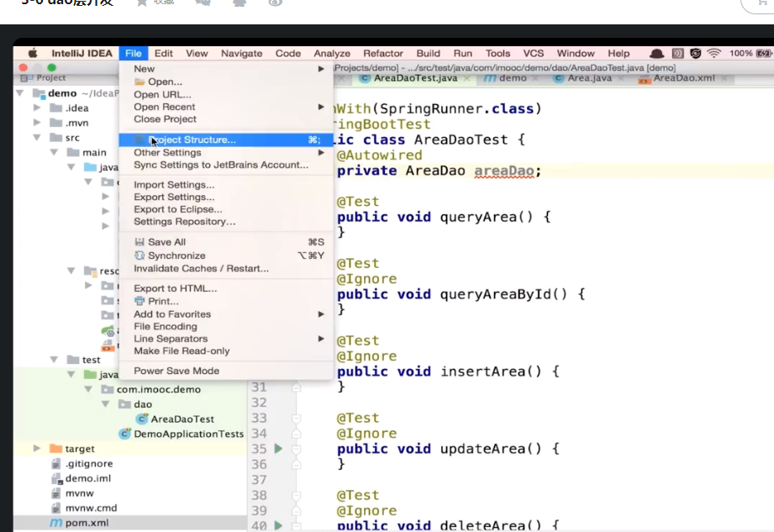Select Sync Settings to JetBrains Account
The image size is (774, 532).
[226, 165]
